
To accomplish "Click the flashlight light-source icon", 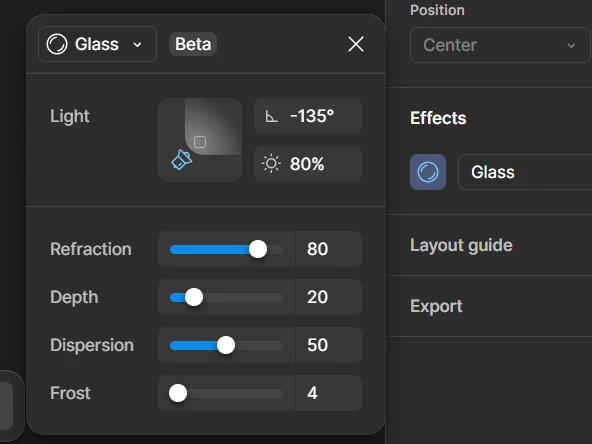I will tap(182, 159).
